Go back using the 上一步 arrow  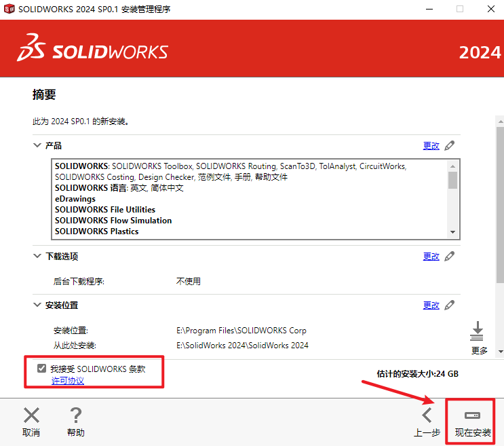point(427,415)
